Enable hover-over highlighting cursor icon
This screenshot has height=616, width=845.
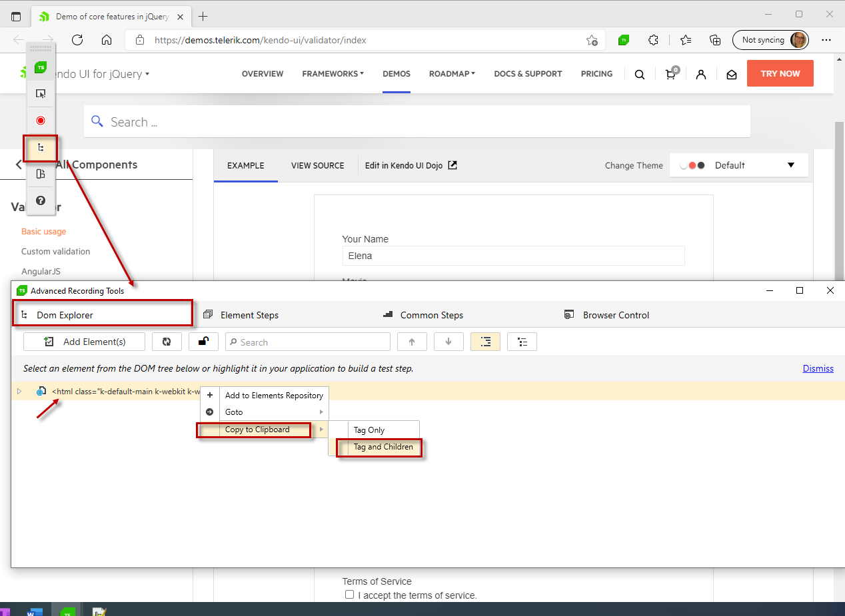tap(41, 94)
